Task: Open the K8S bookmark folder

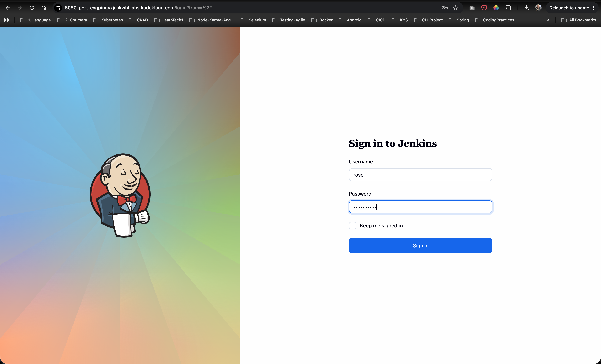Action: [400, 20]
